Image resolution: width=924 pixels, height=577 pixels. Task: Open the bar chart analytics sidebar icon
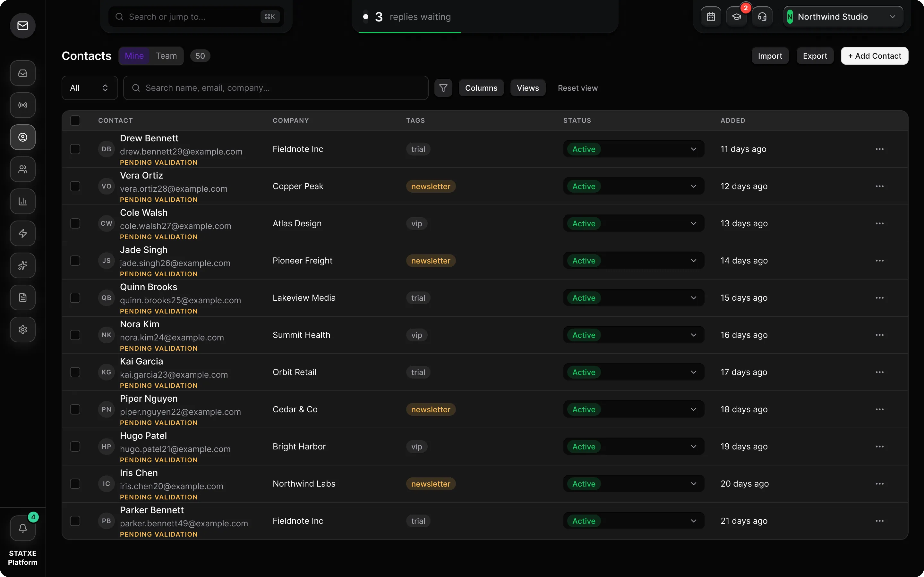(x=22, y=201)
